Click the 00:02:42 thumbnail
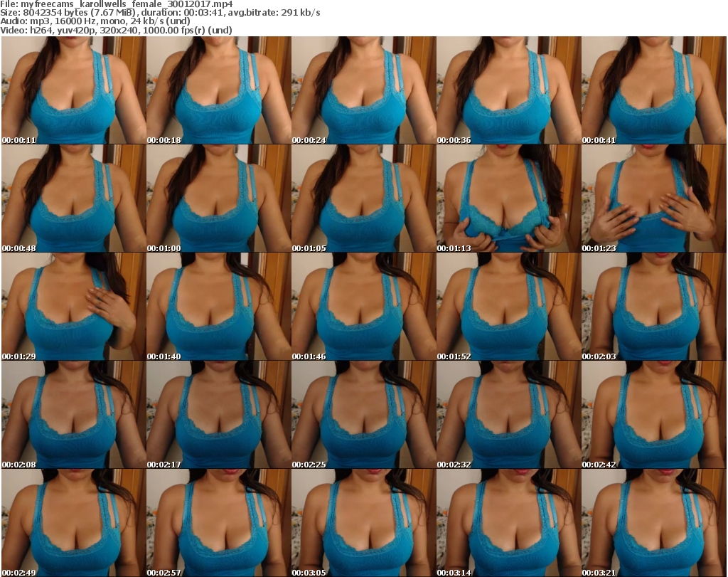This screenshot has height=577, width=728. coord(654,415)
